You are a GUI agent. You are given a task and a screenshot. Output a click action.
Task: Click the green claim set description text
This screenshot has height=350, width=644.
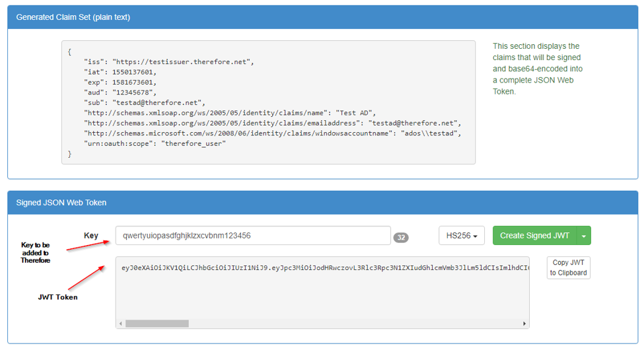click(537, 69)
